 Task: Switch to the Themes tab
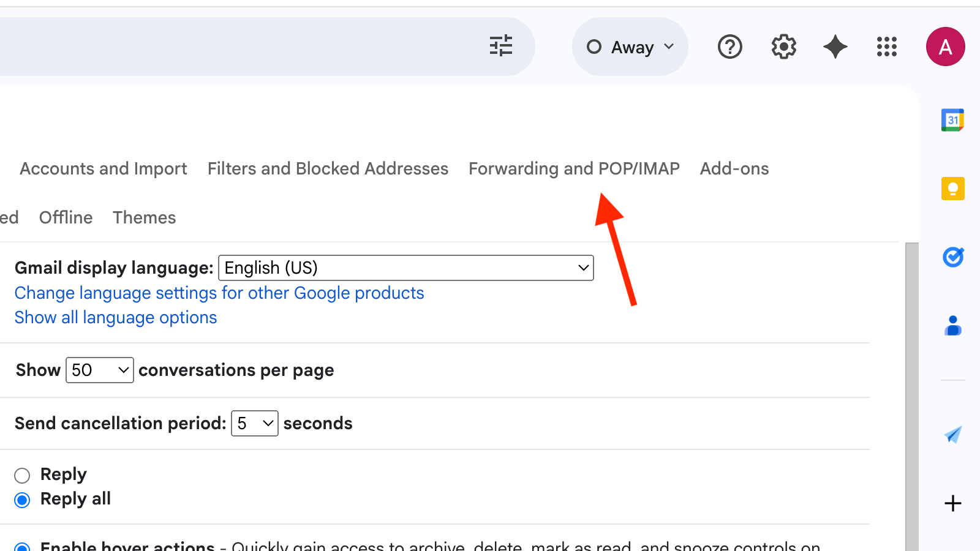coord(144,218)
